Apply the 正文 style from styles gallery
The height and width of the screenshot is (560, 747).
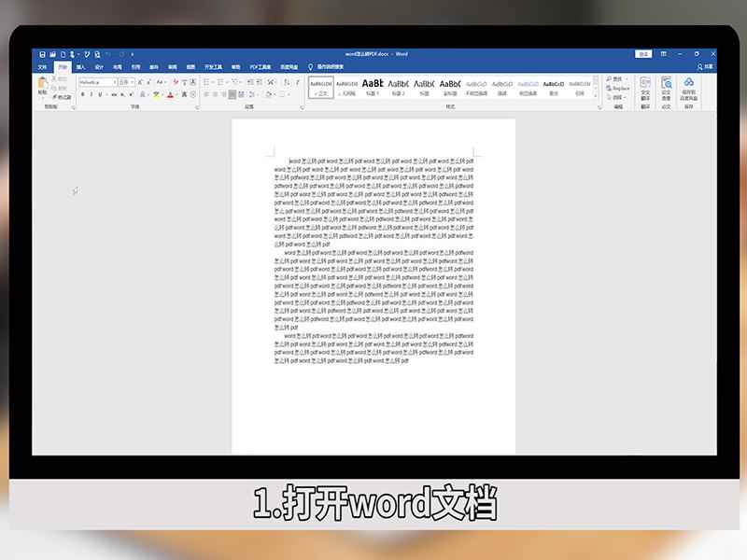coord(322,88)
